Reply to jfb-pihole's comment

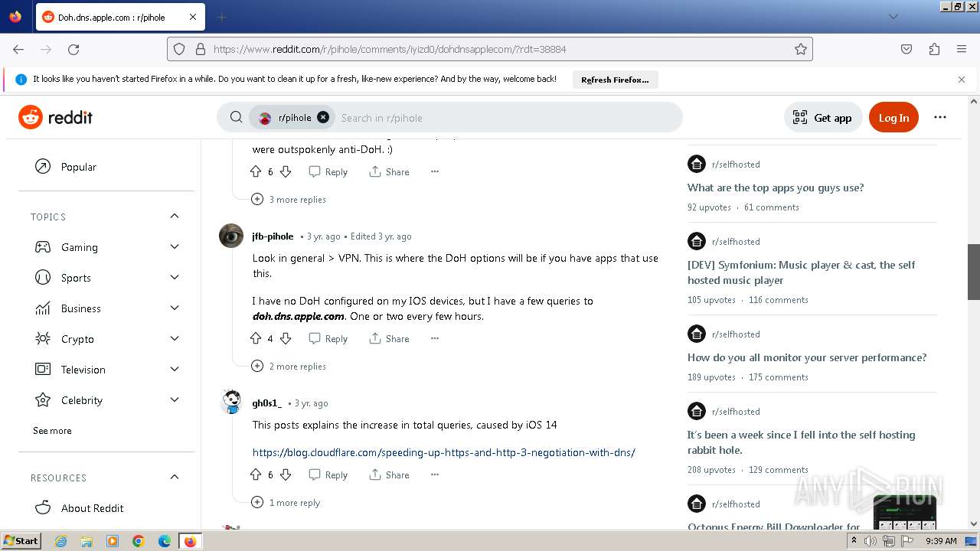328,339
